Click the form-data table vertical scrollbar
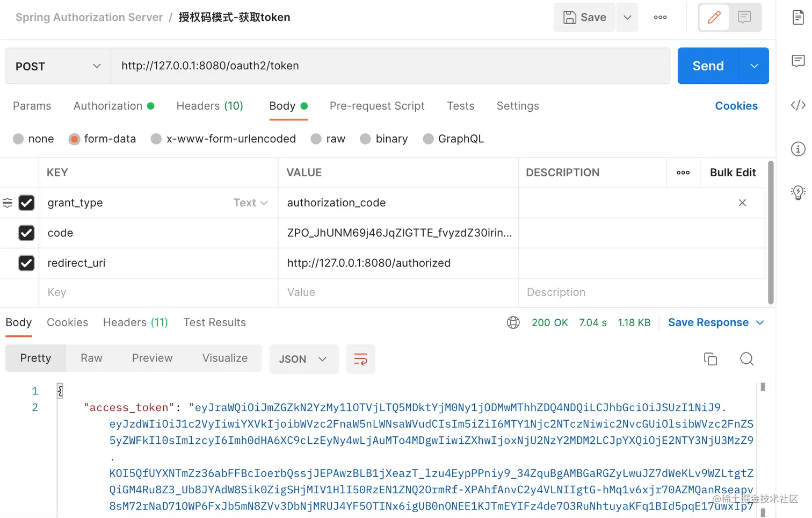This screenshot has width=812, height=518. click(x=771, y=233)
